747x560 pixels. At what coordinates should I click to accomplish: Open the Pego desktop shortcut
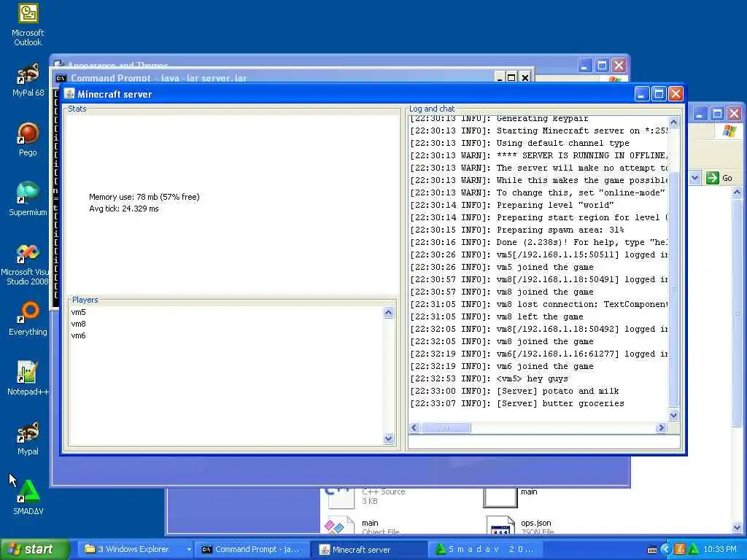pyautogui.click(x=28, y=139)
